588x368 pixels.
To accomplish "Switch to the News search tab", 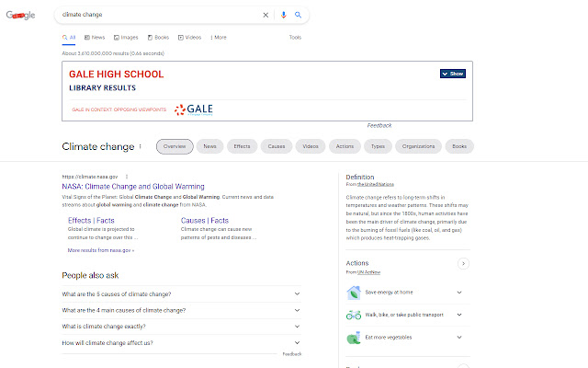I will (95, 38).
